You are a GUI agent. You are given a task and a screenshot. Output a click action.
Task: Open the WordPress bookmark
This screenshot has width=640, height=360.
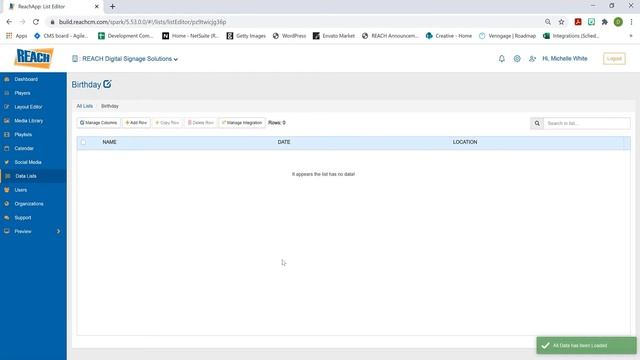pos(289,36)
